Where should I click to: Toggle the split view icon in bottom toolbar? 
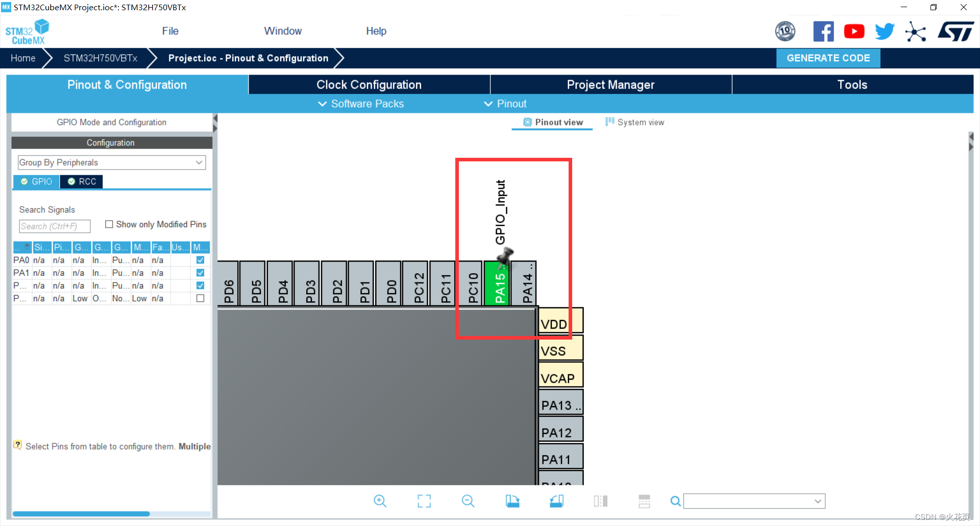(x=601, y=501)
